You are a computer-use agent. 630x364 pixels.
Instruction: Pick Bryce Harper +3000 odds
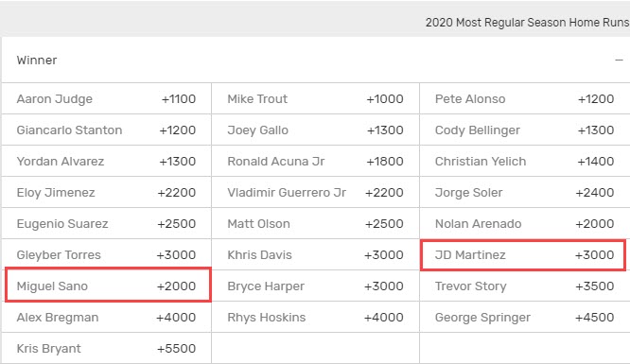pos(315,286)
